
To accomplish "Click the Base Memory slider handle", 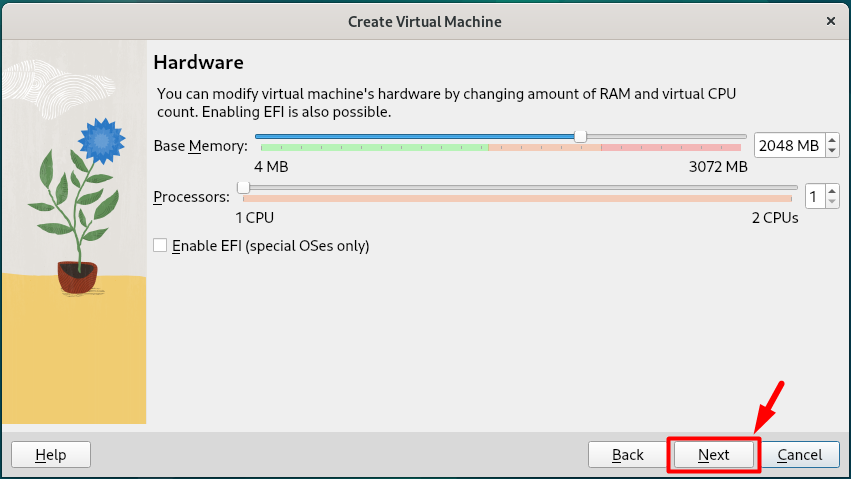I will click(x=580, y=136).
